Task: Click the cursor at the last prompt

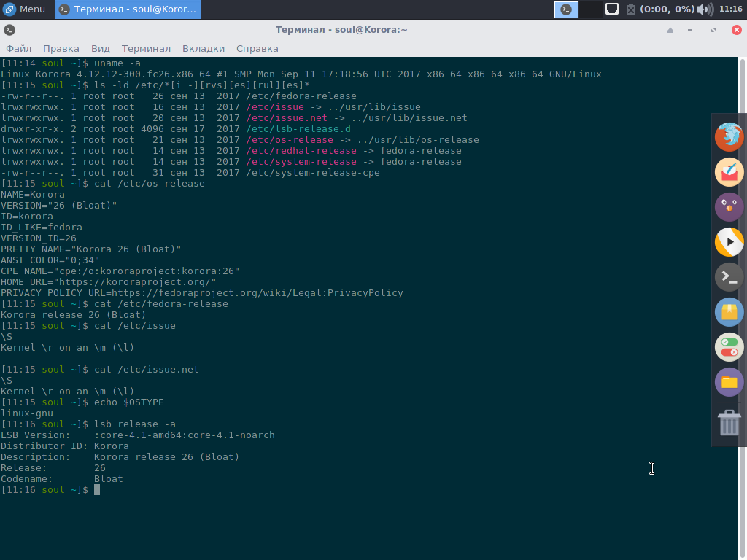Action: click(97, 490)
